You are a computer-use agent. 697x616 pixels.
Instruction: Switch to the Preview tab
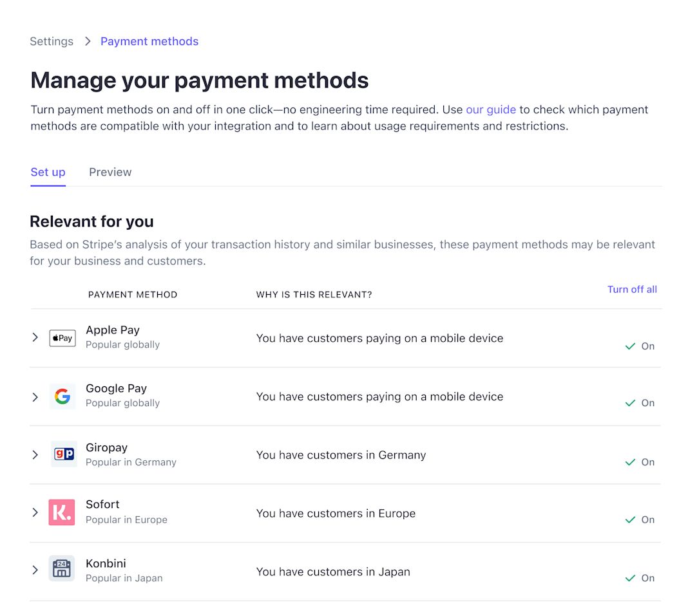click(x=110, y=172)
